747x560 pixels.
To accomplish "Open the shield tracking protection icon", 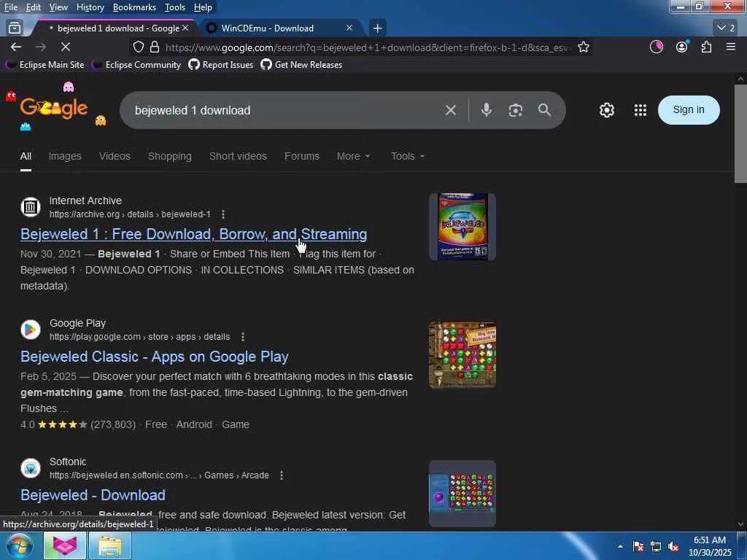I will (x=138, y=47).
